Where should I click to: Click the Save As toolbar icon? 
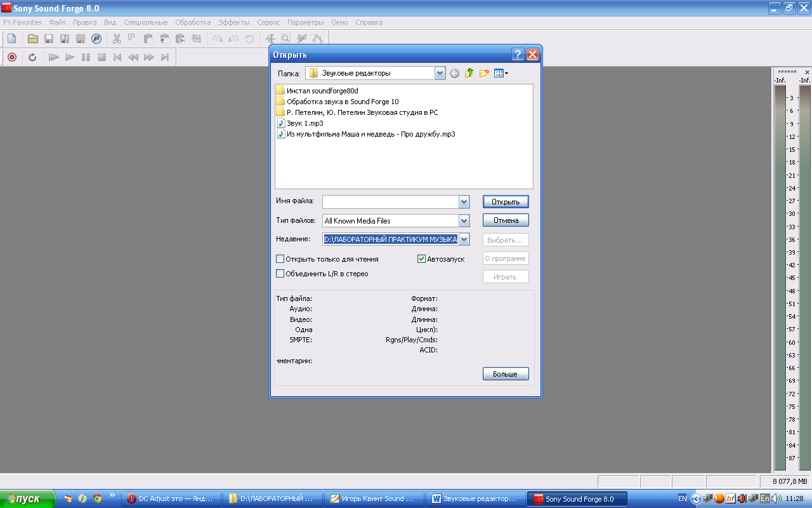pos(64,39)
